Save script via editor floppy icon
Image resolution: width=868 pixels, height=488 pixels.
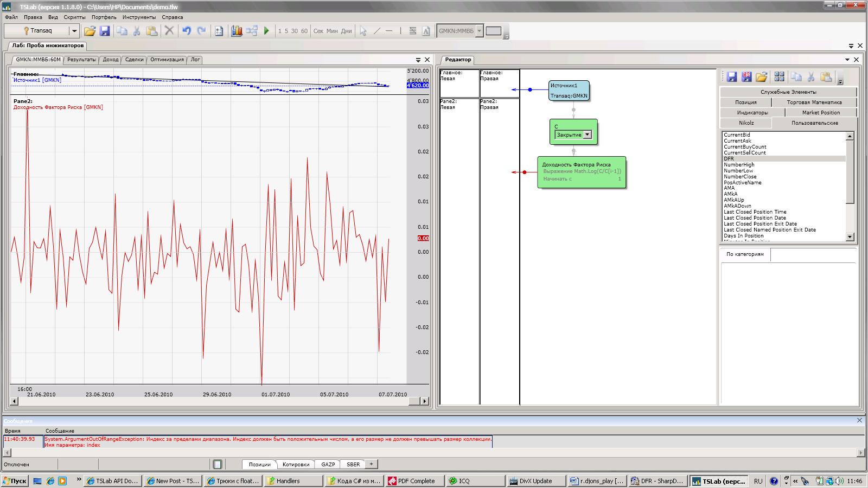[732, 76]
